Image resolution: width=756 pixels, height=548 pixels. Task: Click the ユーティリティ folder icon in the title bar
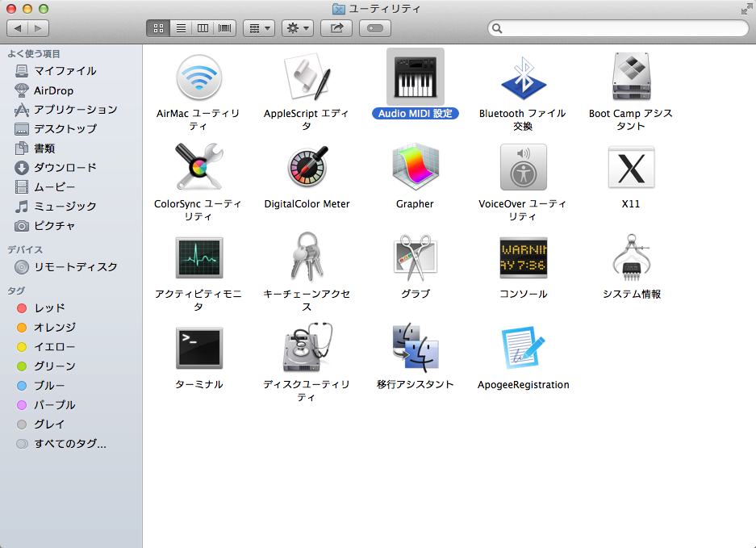point(339,9)
